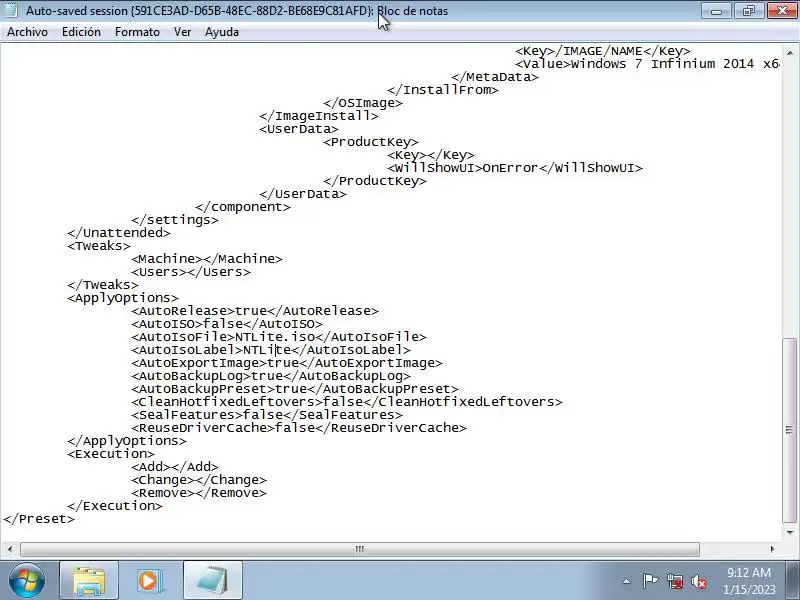Click the <Machine></Machine> line
Image resolution: width=800 pixels, height=600 pixels.
(x=207, y=259)
